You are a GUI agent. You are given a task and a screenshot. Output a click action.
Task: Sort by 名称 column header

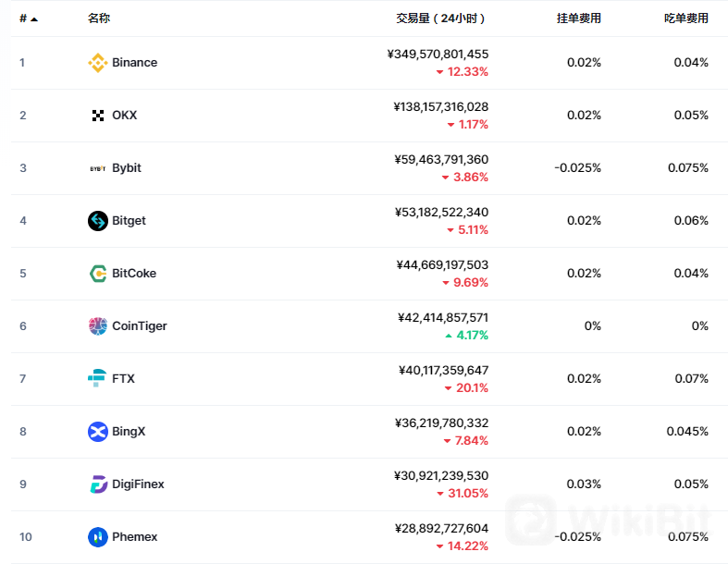tap(99, 18)
